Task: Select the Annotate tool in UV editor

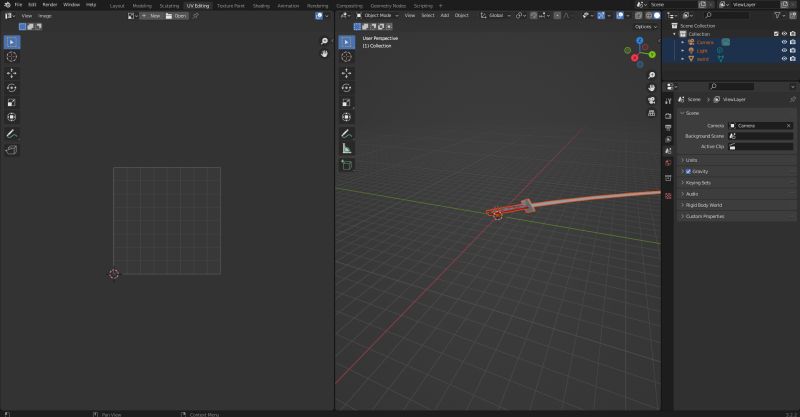Action: pyautogui.click(x=12, y=134)
